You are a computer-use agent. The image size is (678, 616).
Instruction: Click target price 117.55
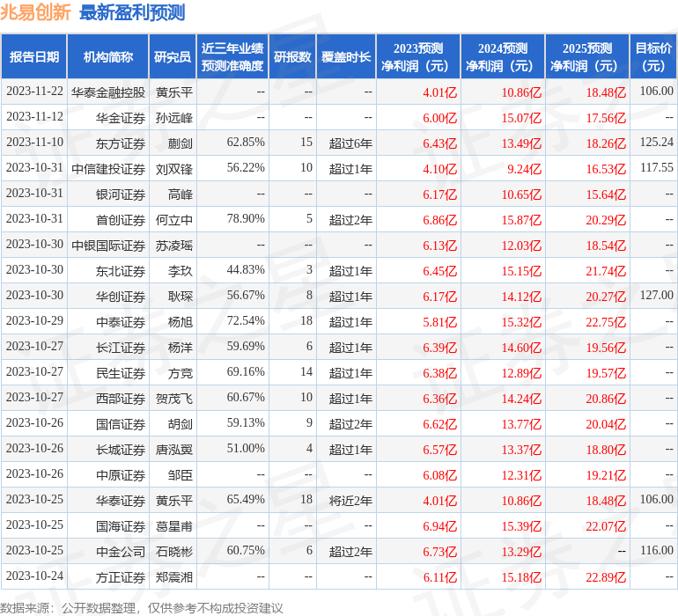pyautogui.click(x=656, y=168)
